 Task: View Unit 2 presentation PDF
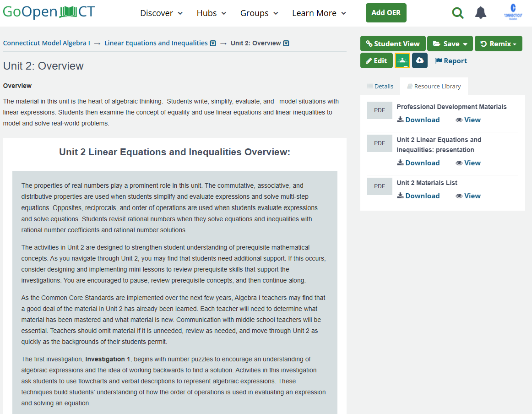point(468,163)
